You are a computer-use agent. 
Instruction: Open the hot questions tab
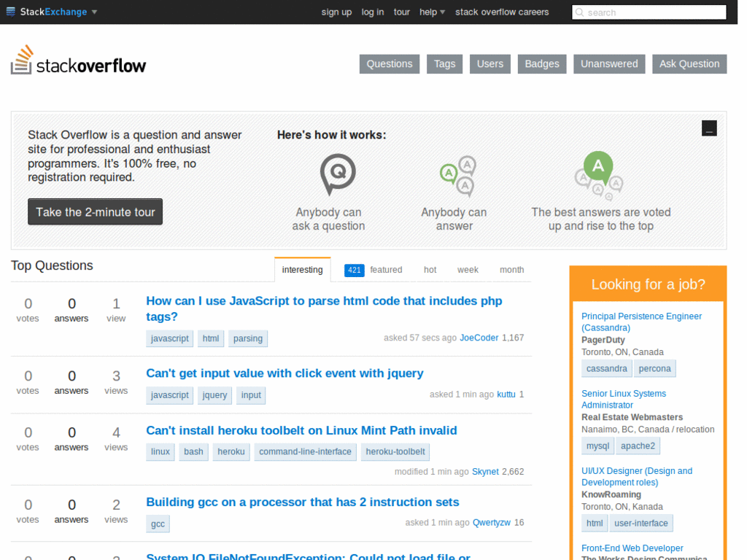430,270
